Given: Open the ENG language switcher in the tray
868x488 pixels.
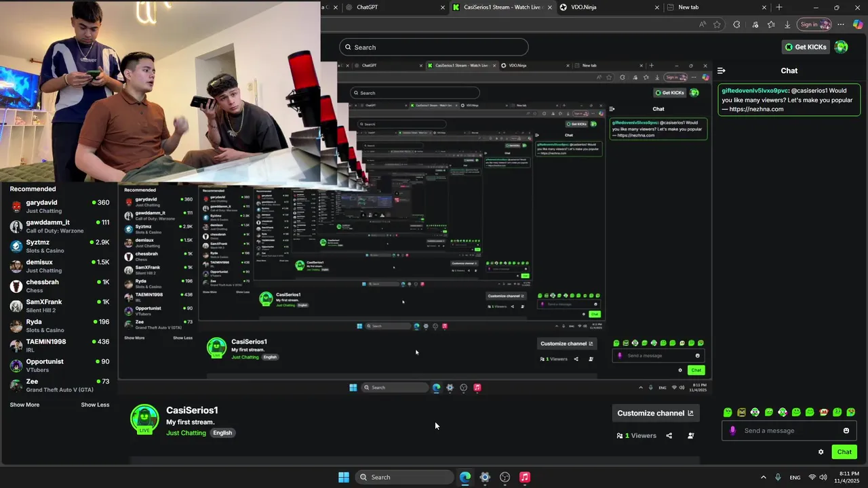Looking at the screenshot, I should 795,477.
